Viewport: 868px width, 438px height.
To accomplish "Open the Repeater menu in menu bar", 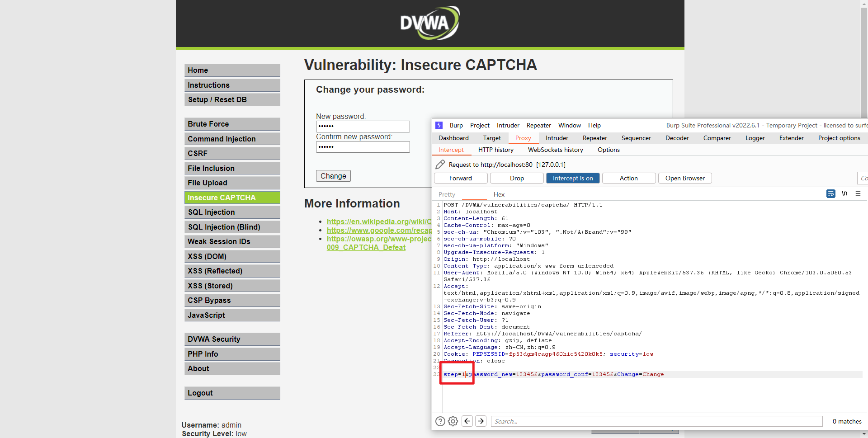I will pos(539,125).
